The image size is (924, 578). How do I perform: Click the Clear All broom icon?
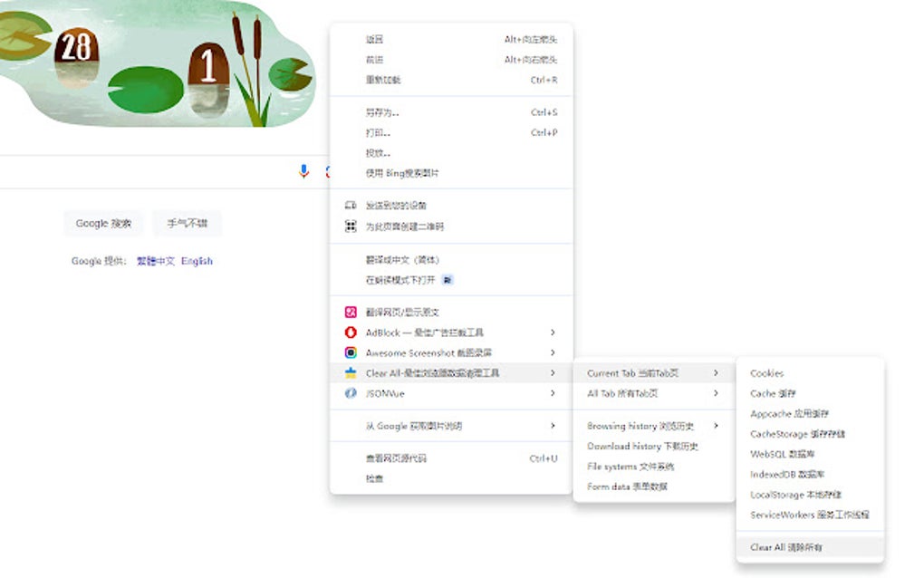[x=351, y=372]
